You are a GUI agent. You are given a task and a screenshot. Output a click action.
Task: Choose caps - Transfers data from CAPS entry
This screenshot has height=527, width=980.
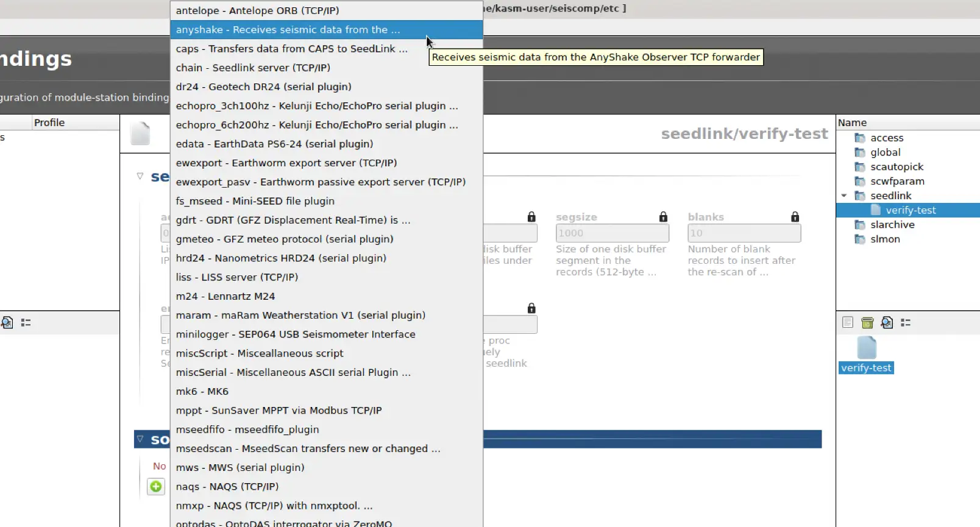click(327, 49)
